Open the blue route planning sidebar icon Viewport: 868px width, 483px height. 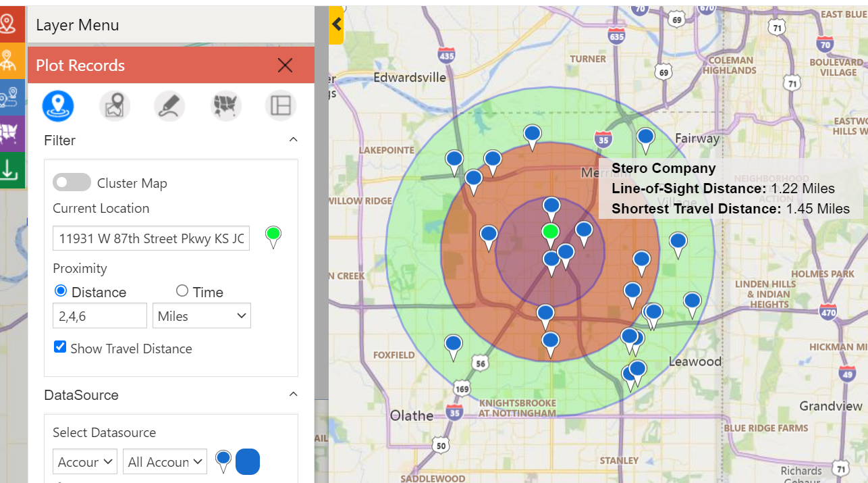tap(9, 97)
